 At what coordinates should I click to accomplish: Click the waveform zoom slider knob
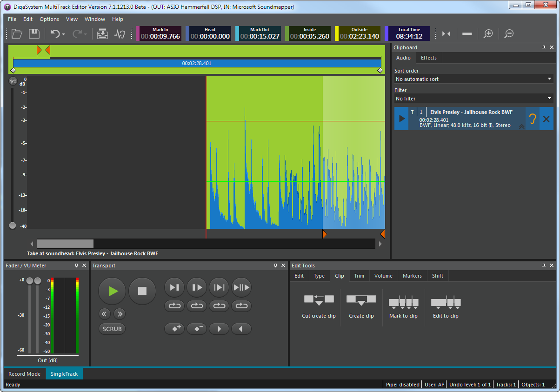(x=13, y=226)
